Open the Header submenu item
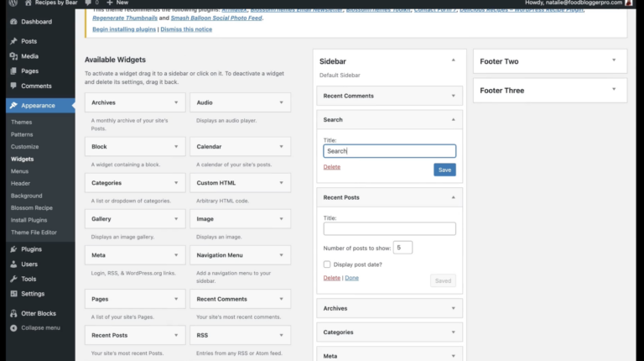 20,183
